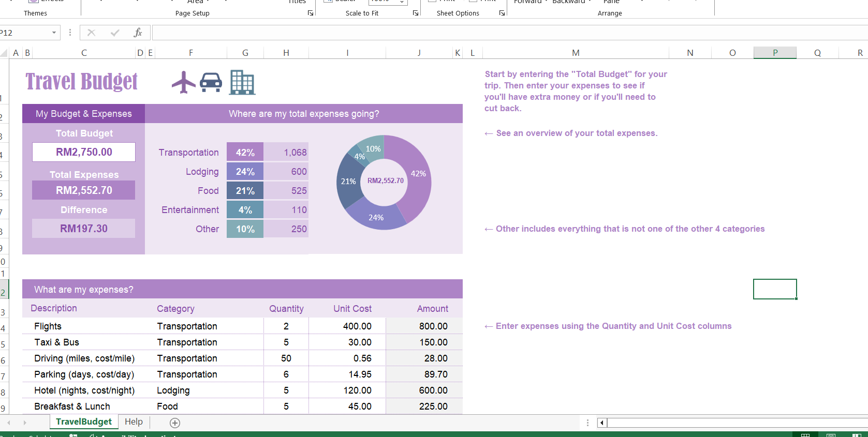The height and width of the screenshot is (437, 868).
Task: Select the Breakfast & Lunch description cell
Action: tap(84, 406)
